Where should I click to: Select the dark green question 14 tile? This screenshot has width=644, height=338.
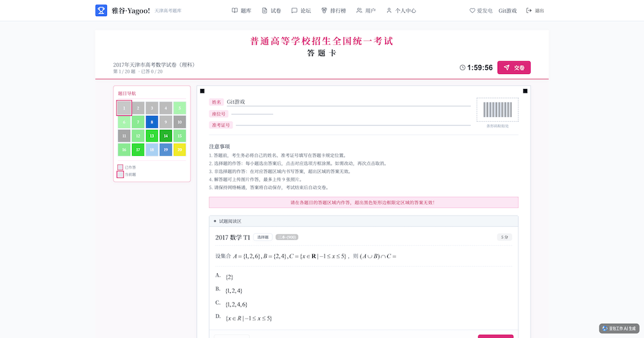(166, 136)
